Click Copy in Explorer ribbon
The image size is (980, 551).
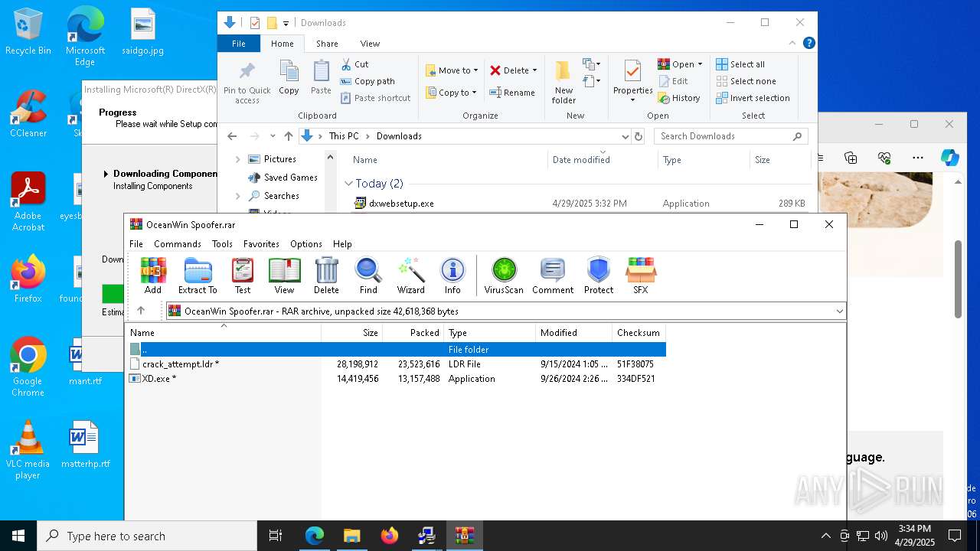[x=289, y=77]
